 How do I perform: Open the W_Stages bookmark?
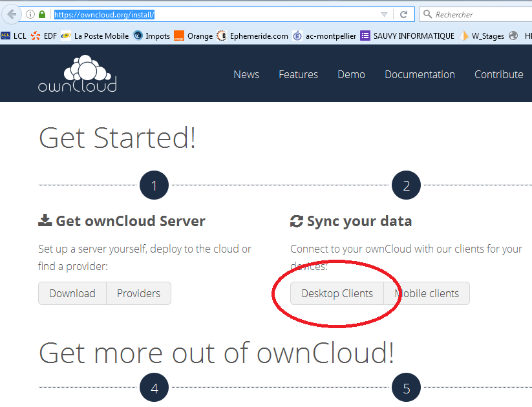pyautogui.click(x=482, y=36)
